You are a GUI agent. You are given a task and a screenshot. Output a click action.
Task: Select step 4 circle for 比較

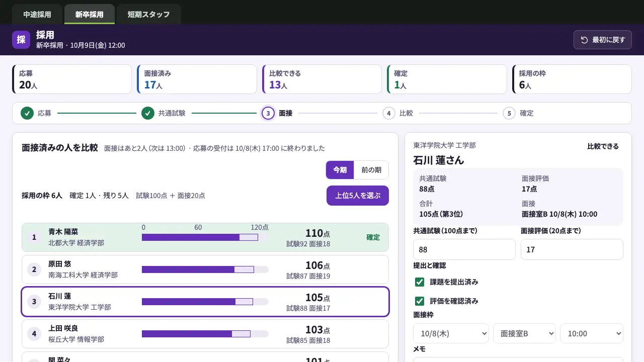tap(388, 113)
